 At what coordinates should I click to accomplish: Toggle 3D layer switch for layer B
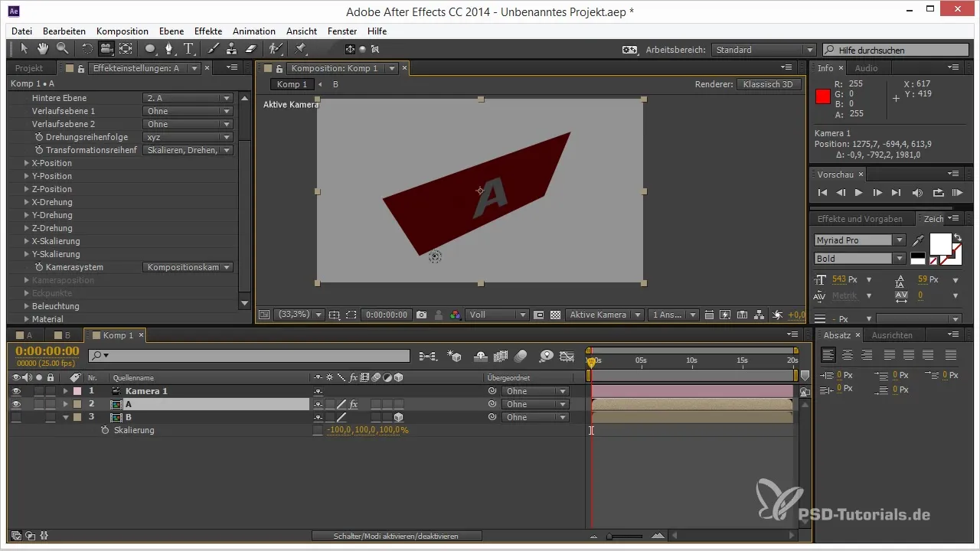click(398, 417)
